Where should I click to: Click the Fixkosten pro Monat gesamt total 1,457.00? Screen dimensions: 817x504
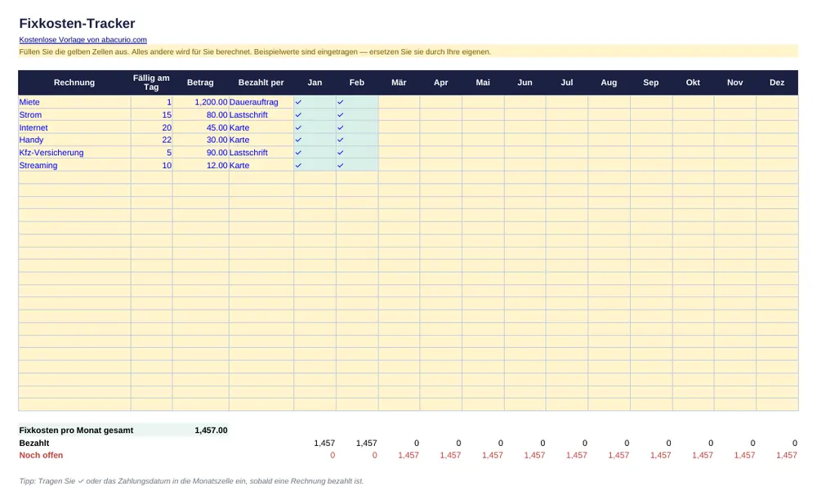[x=211, y=430]
